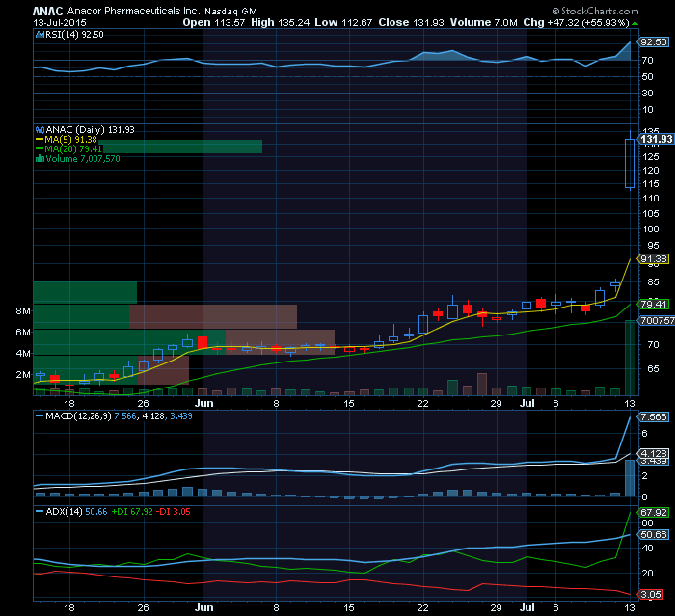
Task: Click the 50.66 ADX value tag
Action: tap(654, 535)
